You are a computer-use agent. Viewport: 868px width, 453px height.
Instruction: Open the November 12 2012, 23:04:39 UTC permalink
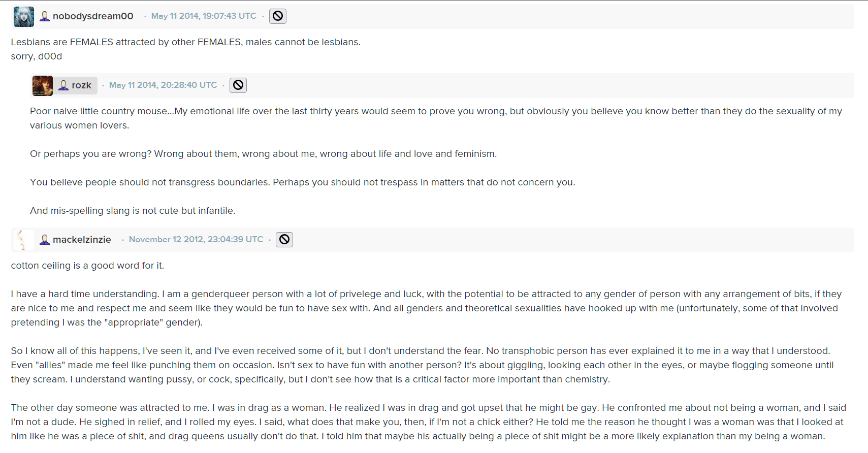click(196, 240)
